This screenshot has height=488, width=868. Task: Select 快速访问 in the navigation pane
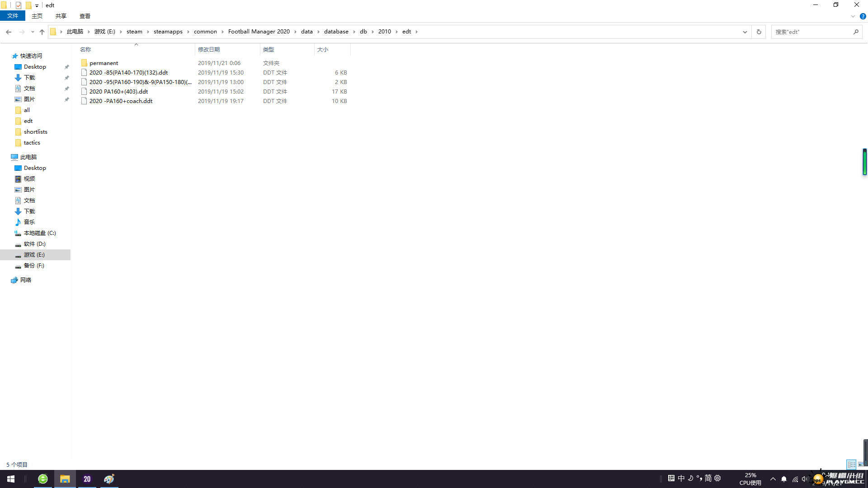31,56
